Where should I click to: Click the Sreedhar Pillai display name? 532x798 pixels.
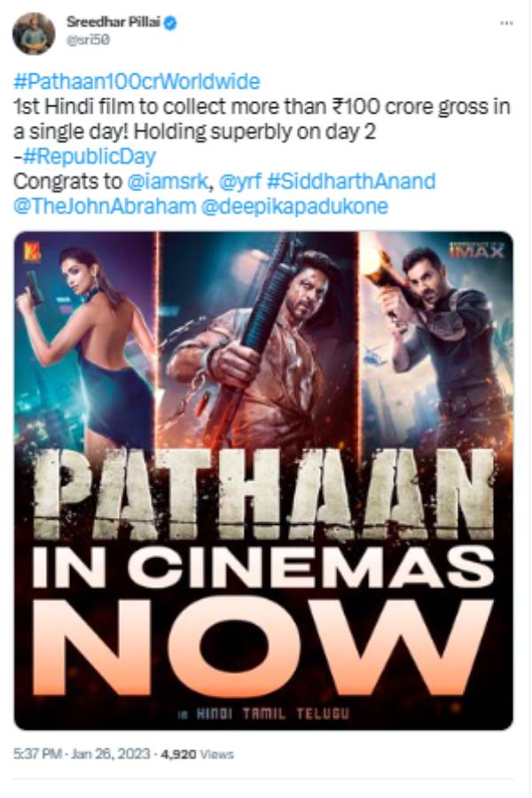coord(113,22)
